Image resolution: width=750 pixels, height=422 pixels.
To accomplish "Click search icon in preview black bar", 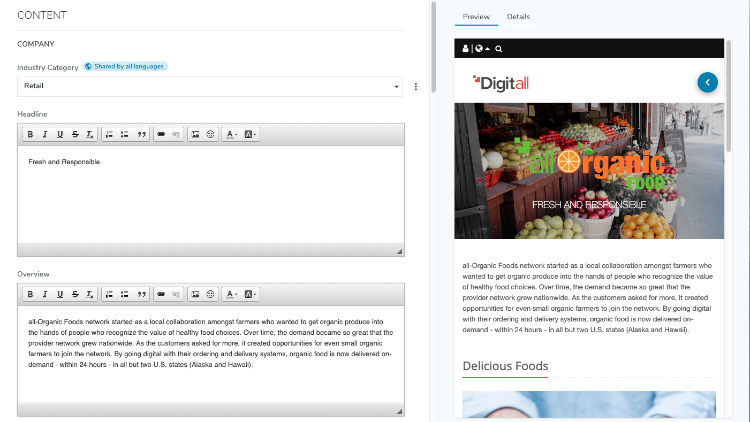I will click(x=498, y=49).
